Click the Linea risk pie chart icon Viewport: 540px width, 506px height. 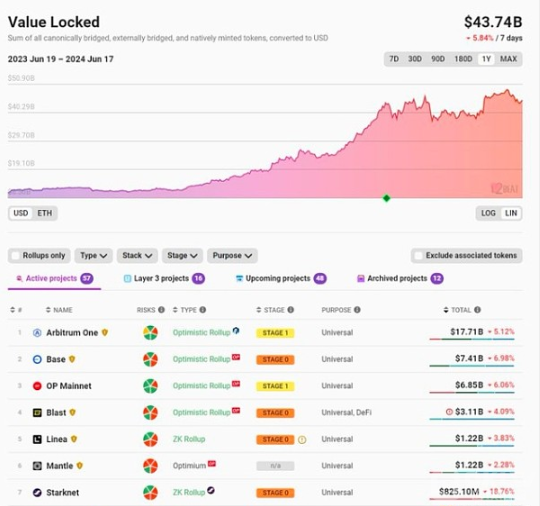(x=150, y=439)
